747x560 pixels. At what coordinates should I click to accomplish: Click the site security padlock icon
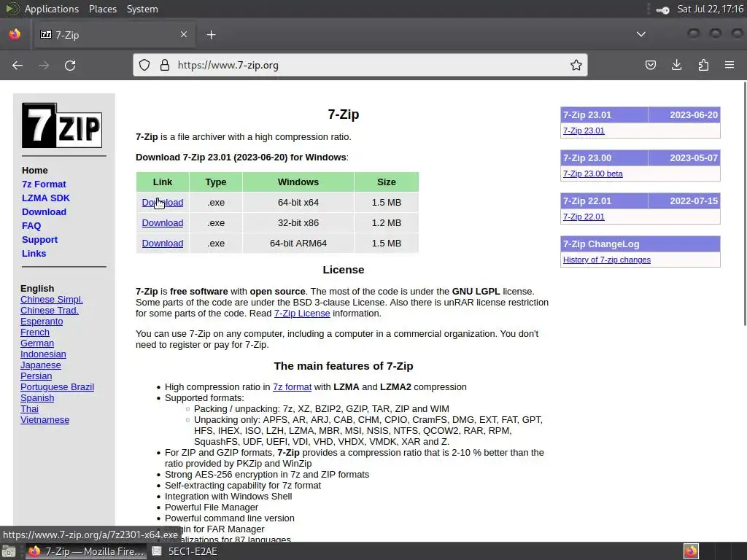(x=165, y=65)
